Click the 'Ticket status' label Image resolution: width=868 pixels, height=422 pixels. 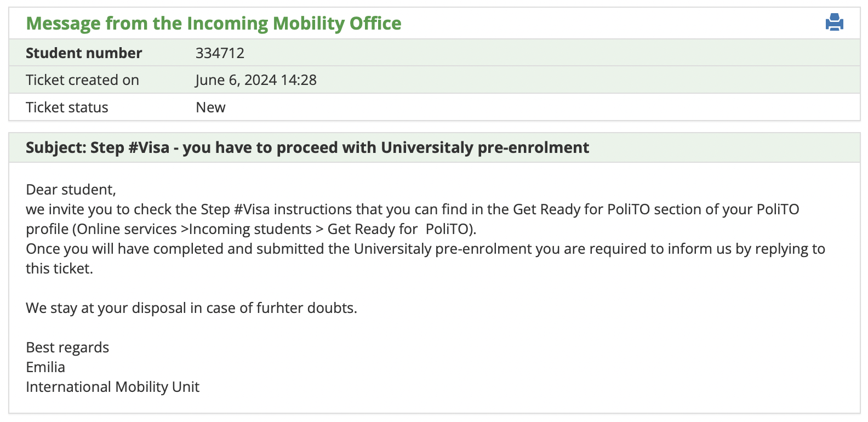click(x=67, y=107)
